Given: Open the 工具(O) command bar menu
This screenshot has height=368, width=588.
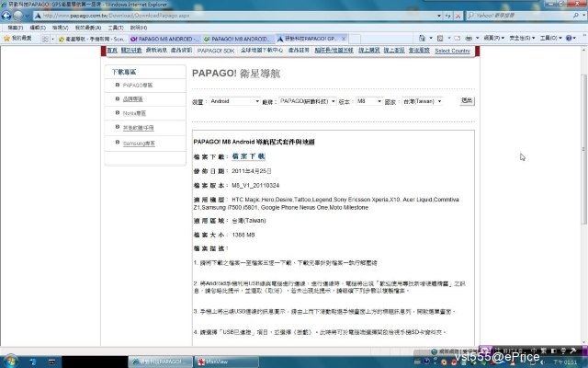Looking at the screenshot, I should click(x=550, y=38).
